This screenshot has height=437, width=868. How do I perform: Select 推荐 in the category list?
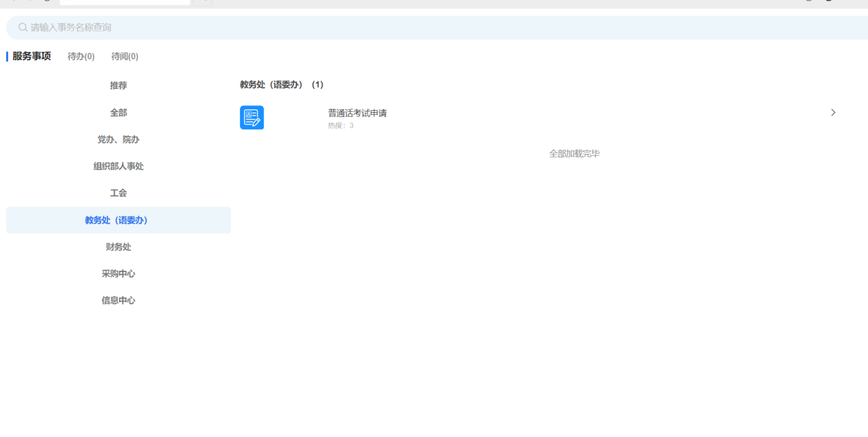point(118,85)
